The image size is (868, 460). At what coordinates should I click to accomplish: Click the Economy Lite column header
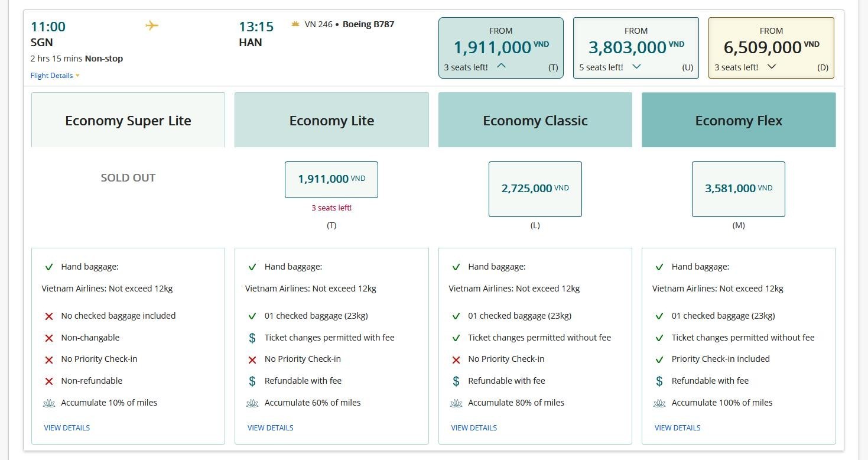point(331,121)
